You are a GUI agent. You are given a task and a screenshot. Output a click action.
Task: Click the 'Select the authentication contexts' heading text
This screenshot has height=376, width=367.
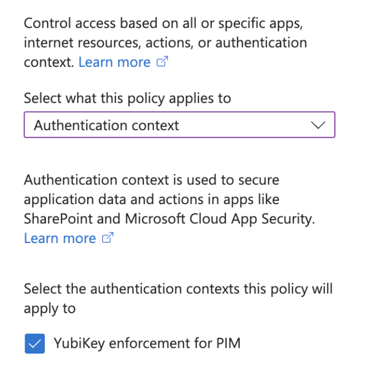[178, 289]
